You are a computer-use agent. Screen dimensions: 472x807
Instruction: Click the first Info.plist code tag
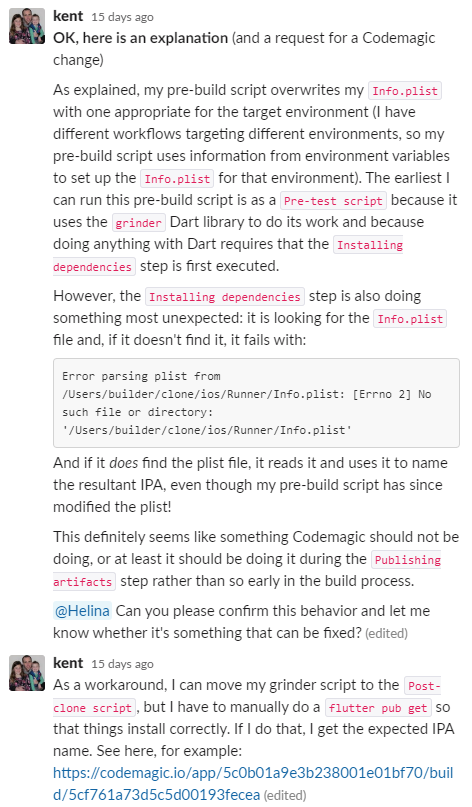coord(405,91)
